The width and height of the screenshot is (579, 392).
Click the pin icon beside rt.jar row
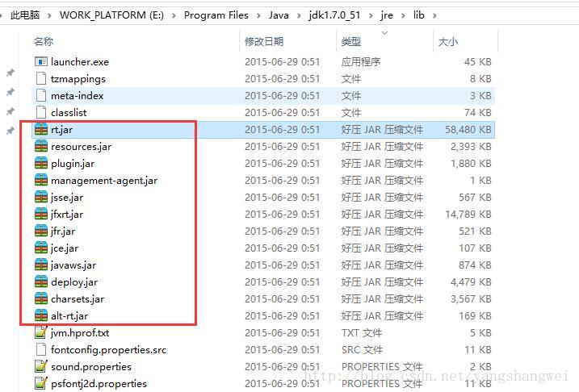pyautogui.click(x=10, y=131)
